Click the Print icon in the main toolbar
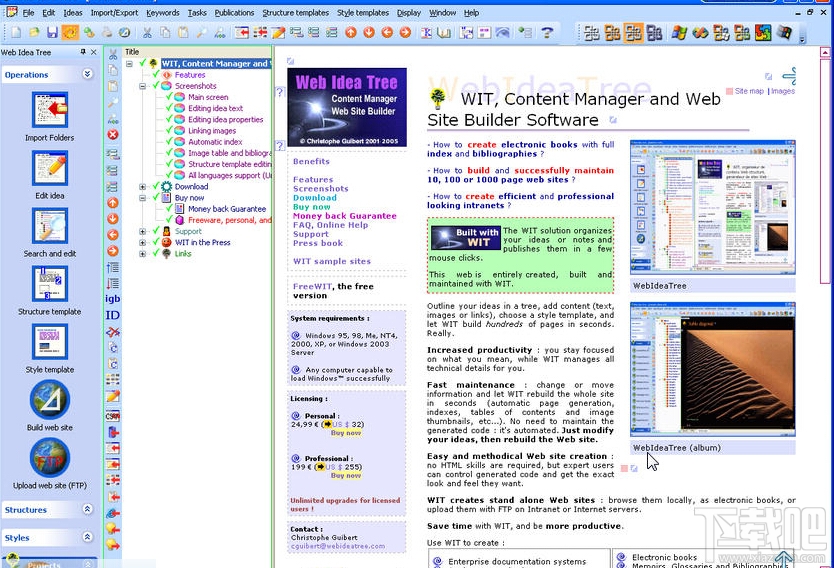 (107, 32)
